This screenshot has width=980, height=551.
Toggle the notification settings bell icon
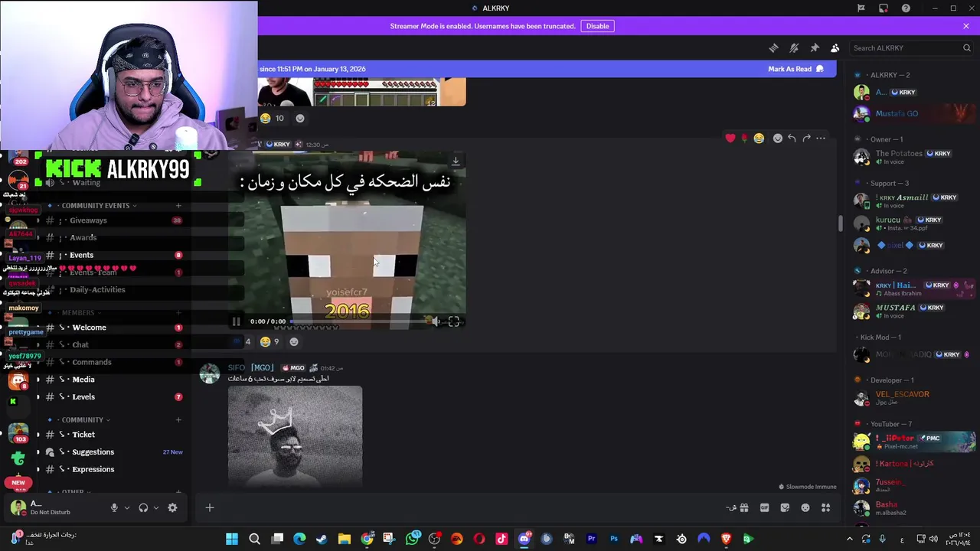coord(794,47)
